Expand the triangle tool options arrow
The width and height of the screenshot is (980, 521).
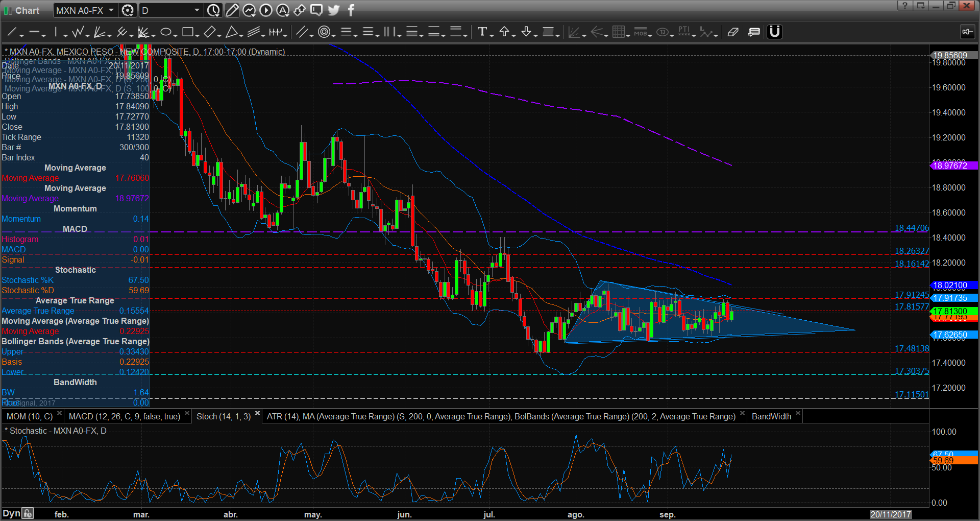click(x=241, y=35)
